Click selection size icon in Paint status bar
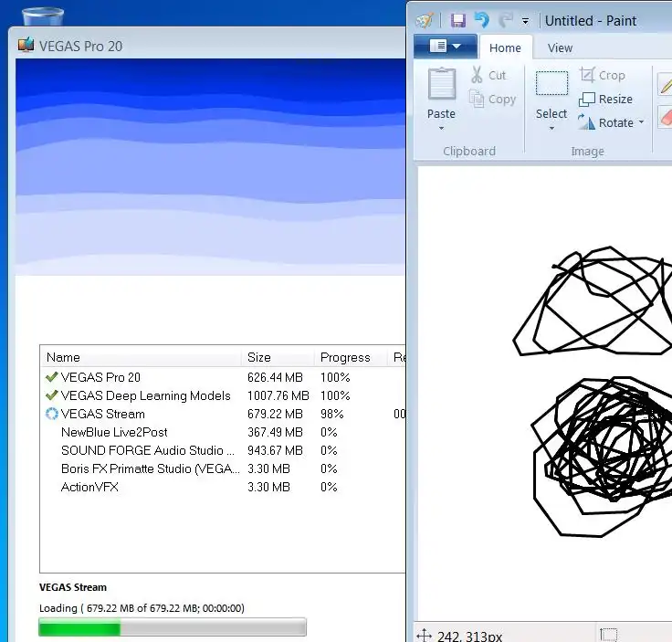Viewport: 672px width, 642px height. pyautogui.click(x=609, y=635)
